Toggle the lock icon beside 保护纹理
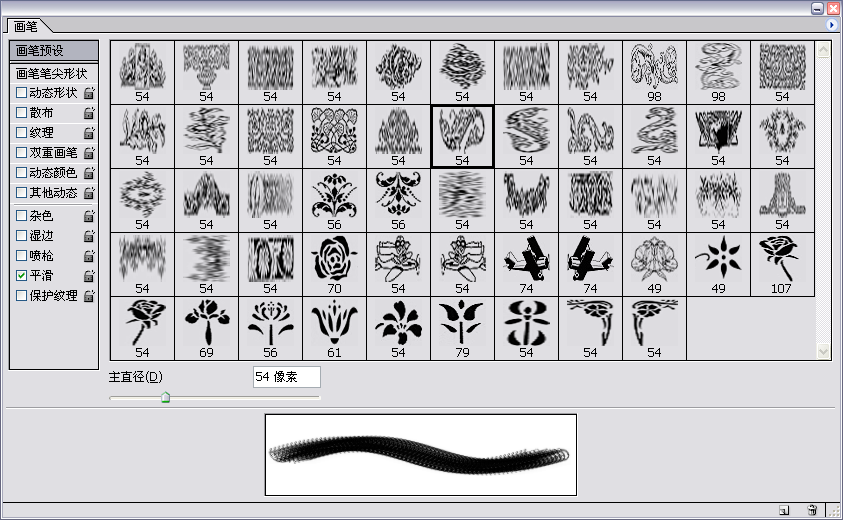Image resolution: width=843 pixels, height=520 pixels. tap(89, 296)
